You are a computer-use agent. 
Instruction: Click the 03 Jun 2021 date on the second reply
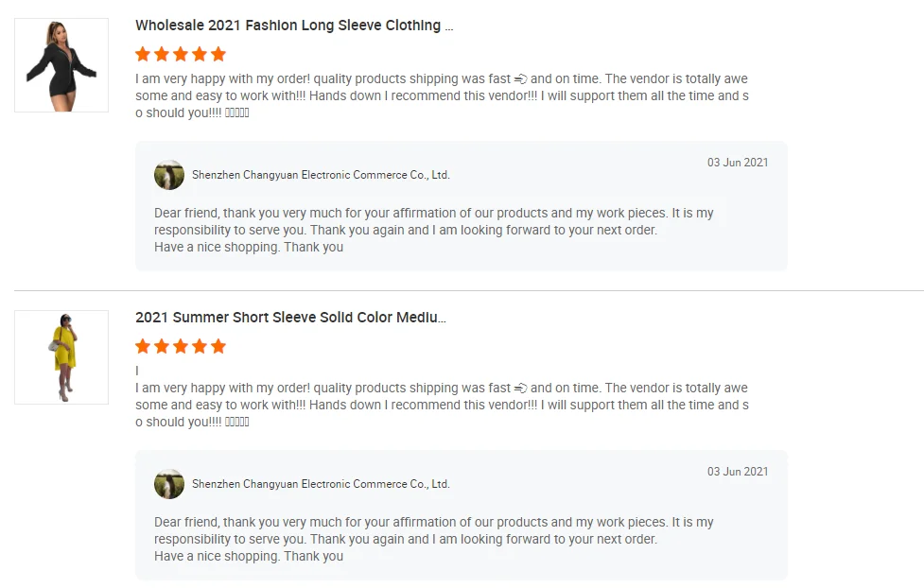[738, 472]
